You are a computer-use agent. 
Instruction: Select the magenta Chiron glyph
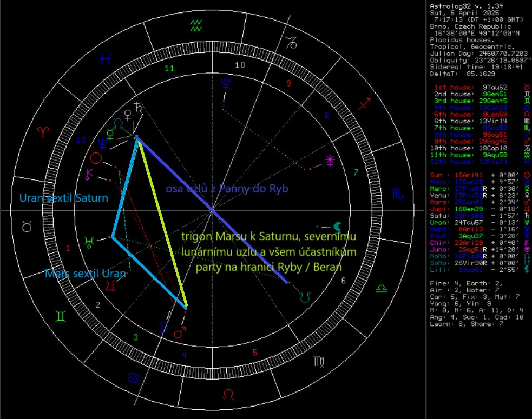(89, 174)
